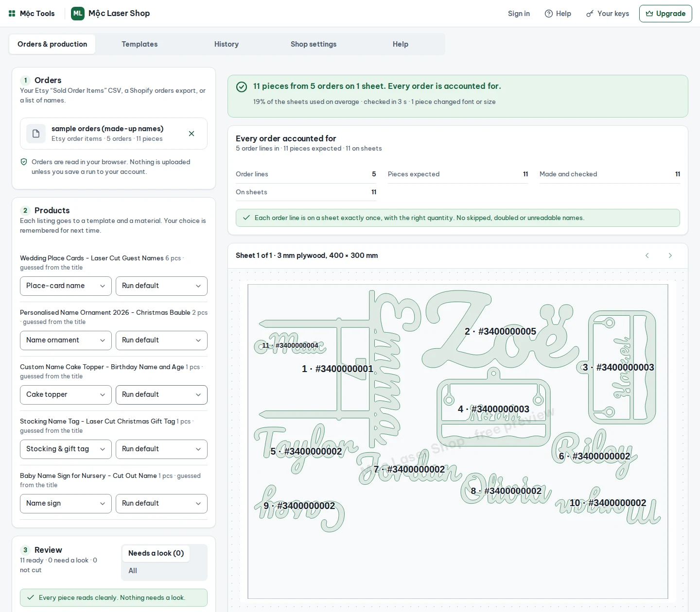
Task: Click the green success checkmark circle icon
Action: point(242,87)
